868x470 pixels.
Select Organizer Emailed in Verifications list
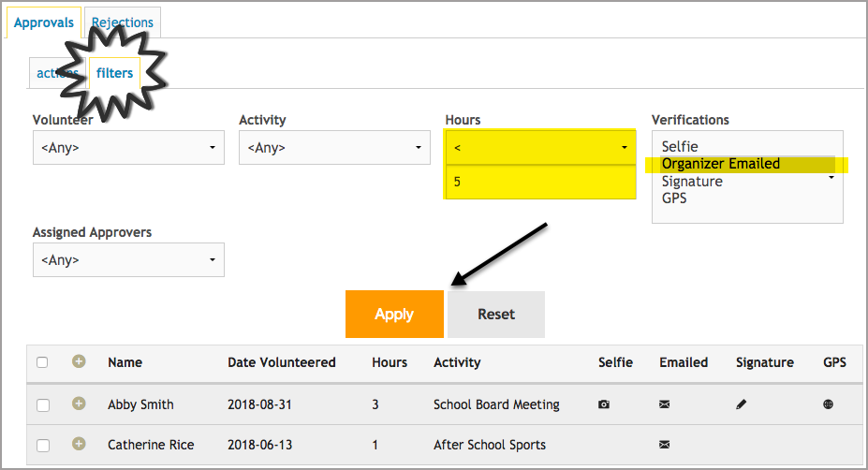point(721,164)
